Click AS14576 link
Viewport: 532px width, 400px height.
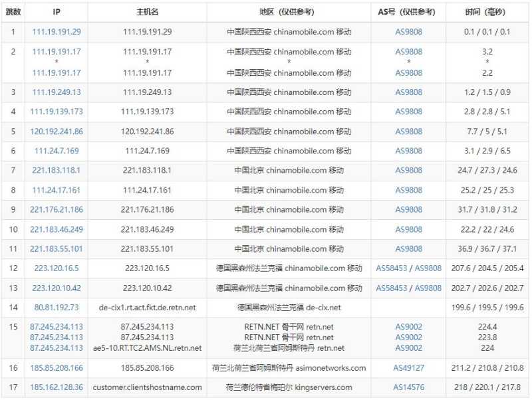(x=408, y=387)
